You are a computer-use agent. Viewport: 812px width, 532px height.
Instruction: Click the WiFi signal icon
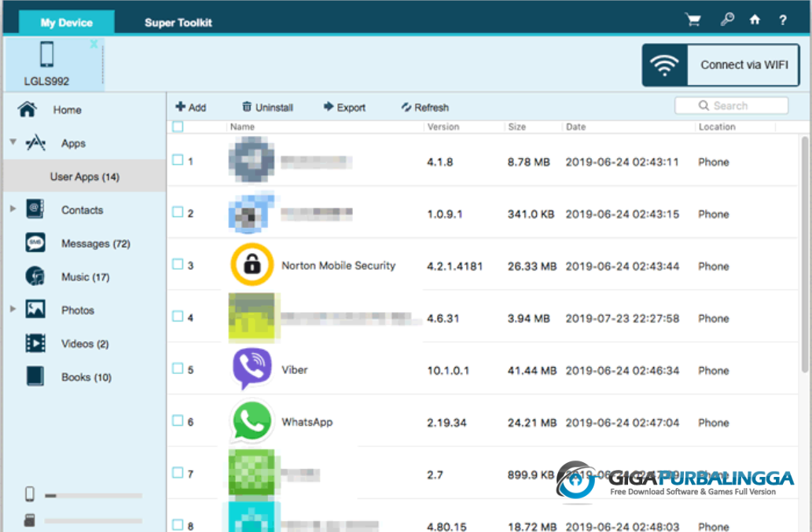pos(664,65)
